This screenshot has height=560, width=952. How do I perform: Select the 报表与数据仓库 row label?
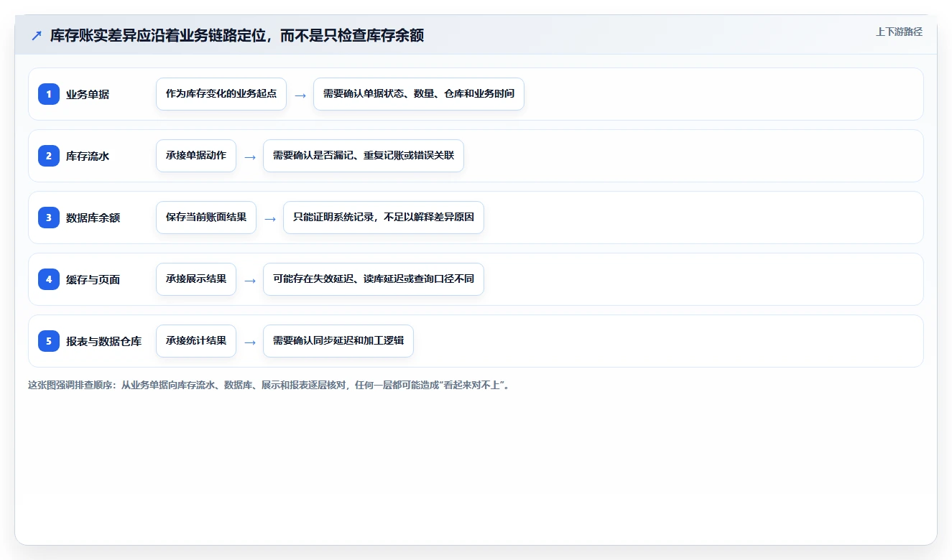coord(103,341)
